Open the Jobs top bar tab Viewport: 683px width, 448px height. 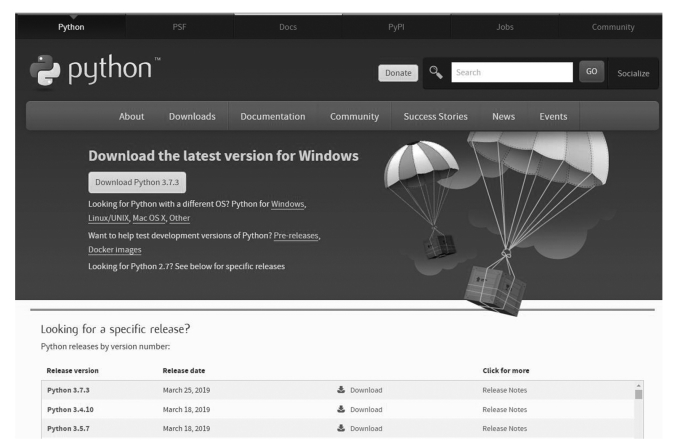[505, 27]
